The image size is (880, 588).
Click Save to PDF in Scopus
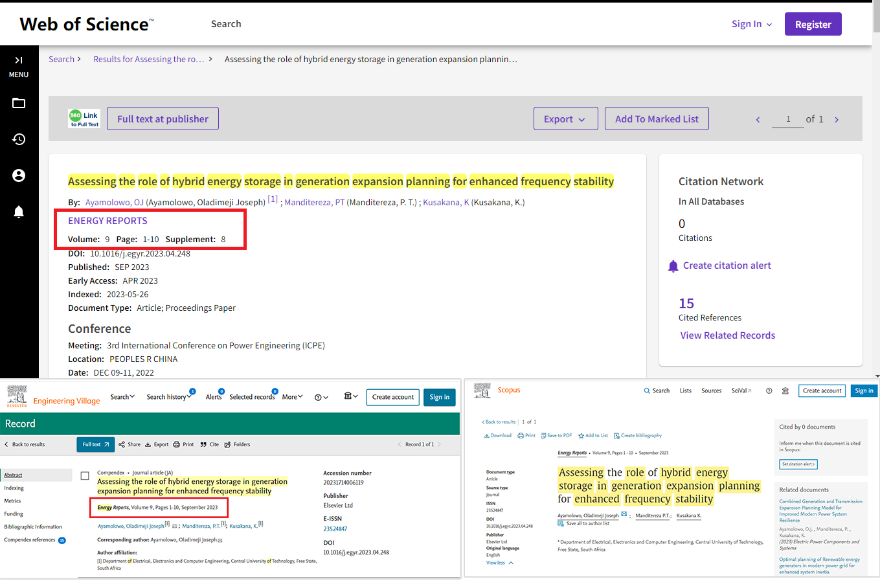pyautogui.click(x=556, y=435)
